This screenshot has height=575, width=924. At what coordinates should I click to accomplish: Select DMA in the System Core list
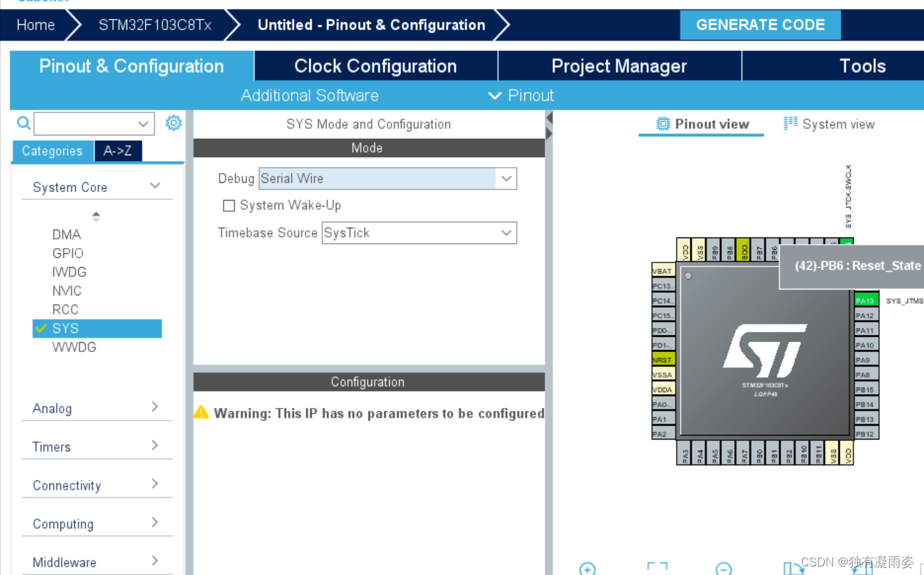pos(66,234)
